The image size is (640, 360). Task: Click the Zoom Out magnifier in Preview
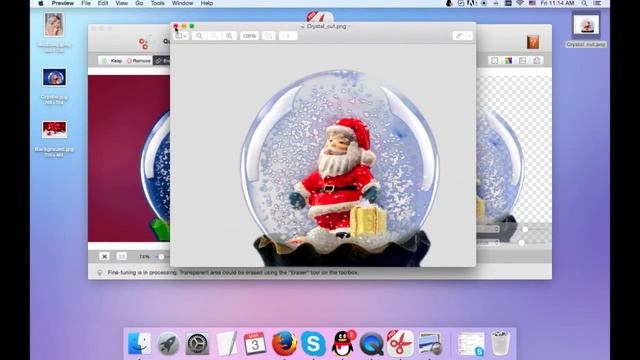coord(199,36)
